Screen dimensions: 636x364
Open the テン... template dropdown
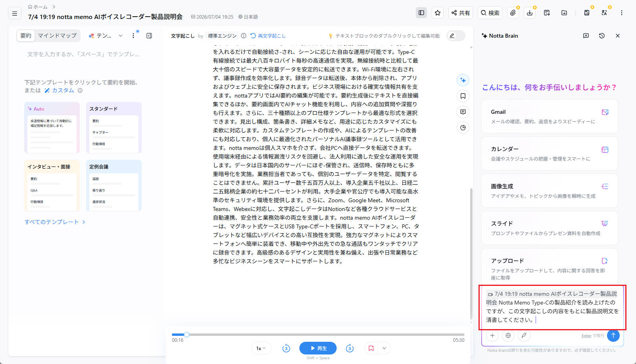106,36
